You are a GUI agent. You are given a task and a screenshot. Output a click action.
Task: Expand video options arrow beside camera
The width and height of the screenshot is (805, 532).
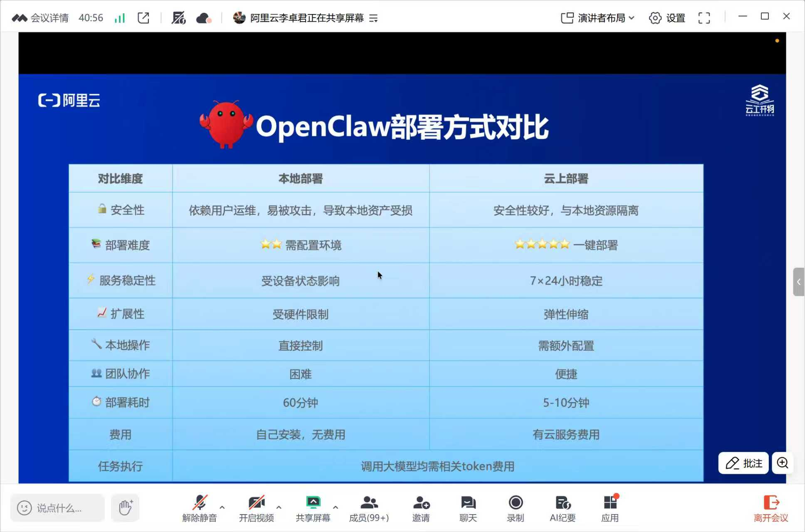pos(279,507)
